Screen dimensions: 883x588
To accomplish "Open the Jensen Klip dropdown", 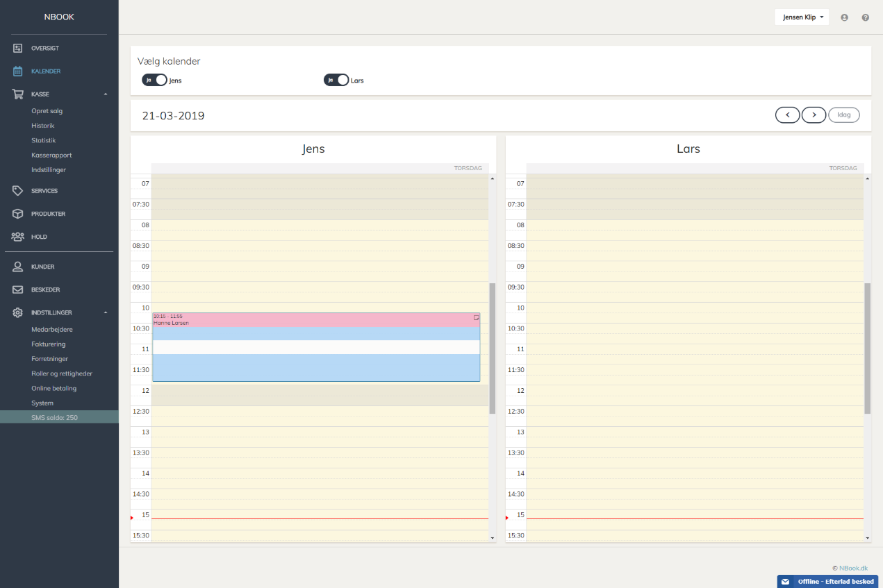I will (801, 17).
